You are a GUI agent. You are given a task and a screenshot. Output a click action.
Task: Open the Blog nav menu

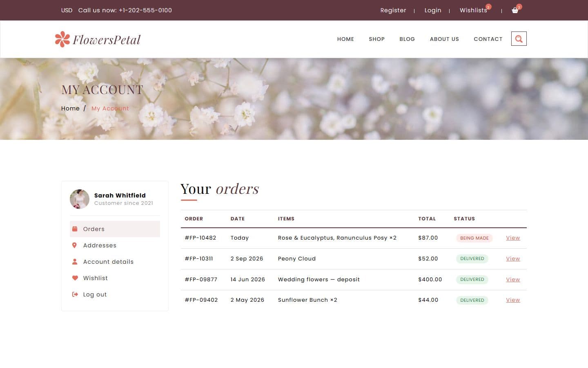[407, 39]
